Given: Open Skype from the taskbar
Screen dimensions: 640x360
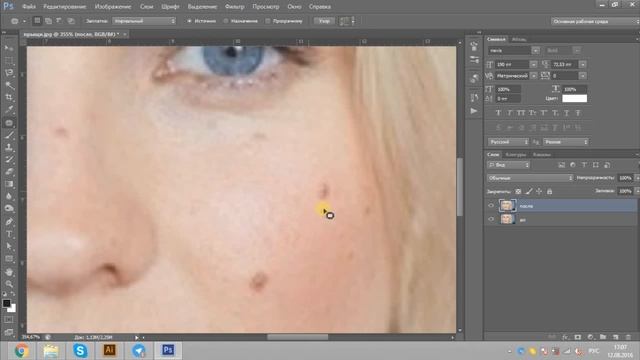Looking at the screenshot, I should [80, 350].
